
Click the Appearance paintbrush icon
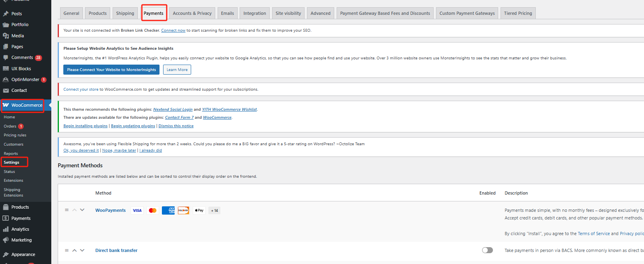pos(6,255)
